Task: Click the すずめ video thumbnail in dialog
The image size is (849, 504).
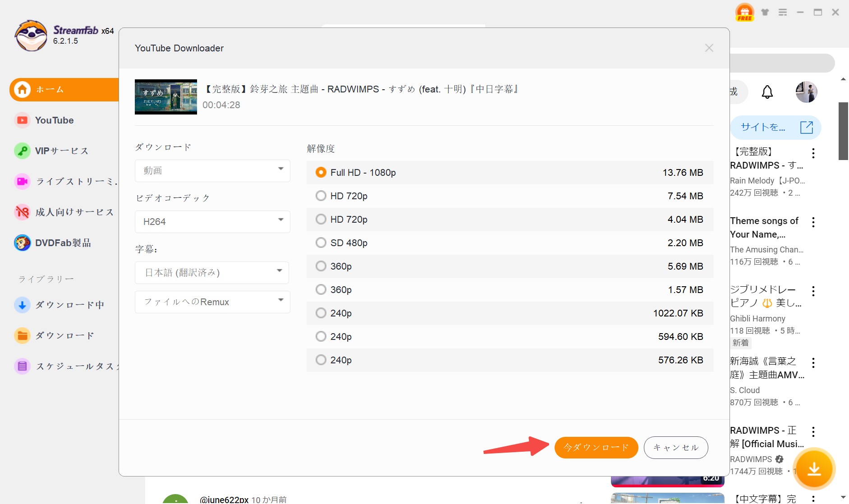Action: [166, 97]
